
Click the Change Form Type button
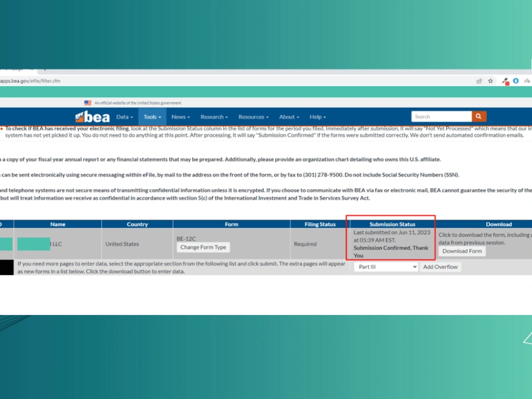[203, 247]
